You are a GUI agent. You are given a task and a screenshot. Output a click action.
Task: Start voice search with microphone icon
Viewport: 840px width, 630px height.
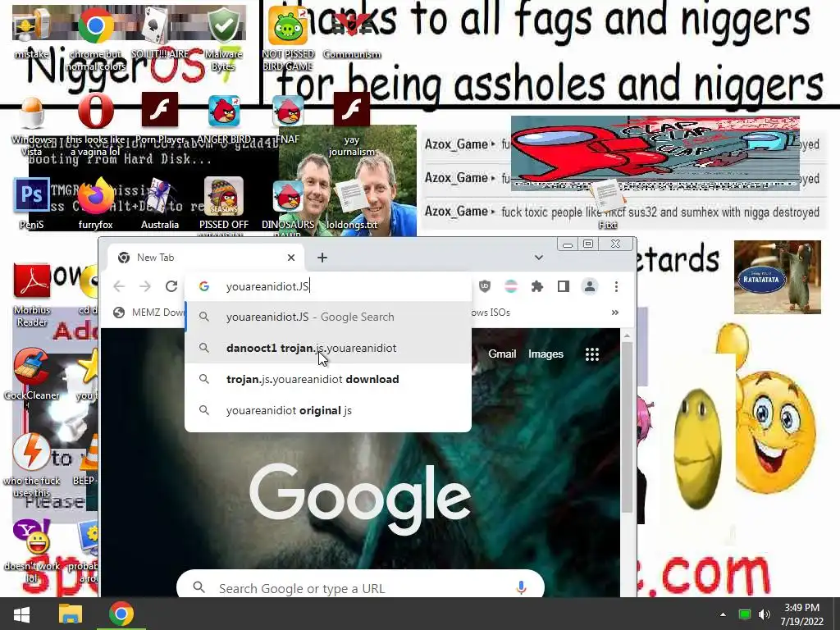(x=521, y=587)
